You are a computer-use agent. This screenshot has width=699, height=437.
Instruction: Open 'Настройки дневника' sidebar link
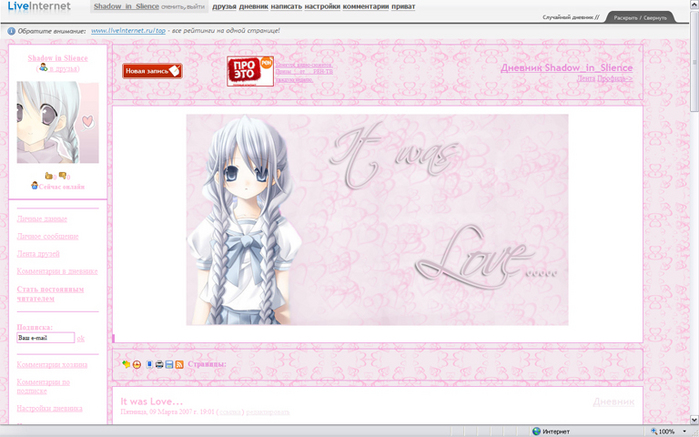[x=49, y=408]
